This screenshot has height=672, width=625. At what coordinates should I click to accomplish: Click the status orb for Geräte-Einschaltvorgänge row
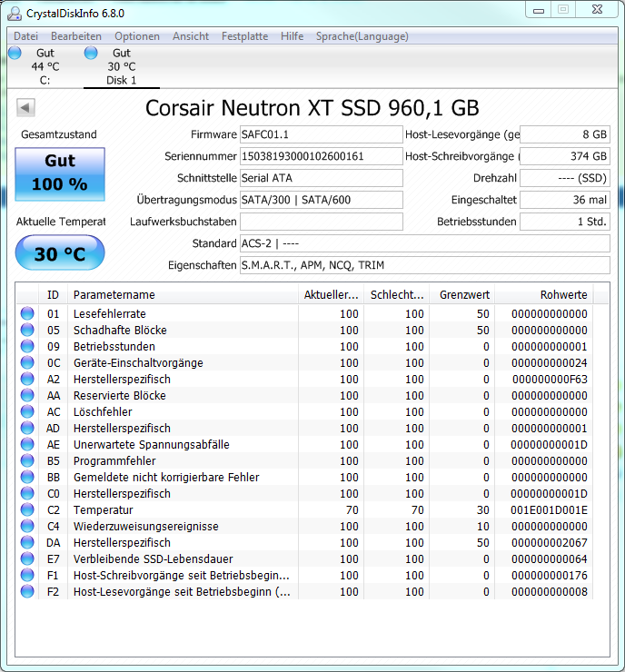pos(27,362)
